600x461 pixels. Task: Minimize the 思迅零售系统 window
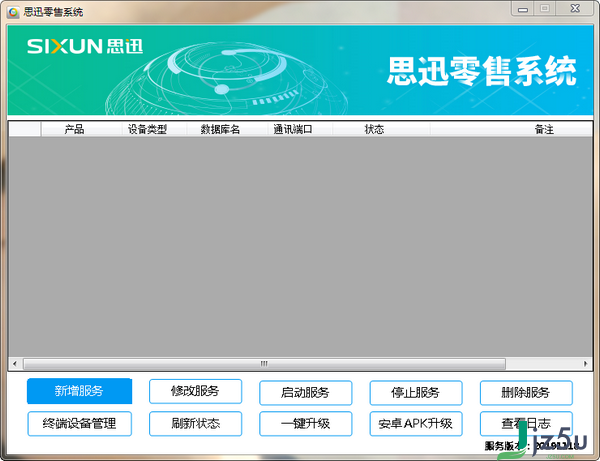tap(523, 9)
